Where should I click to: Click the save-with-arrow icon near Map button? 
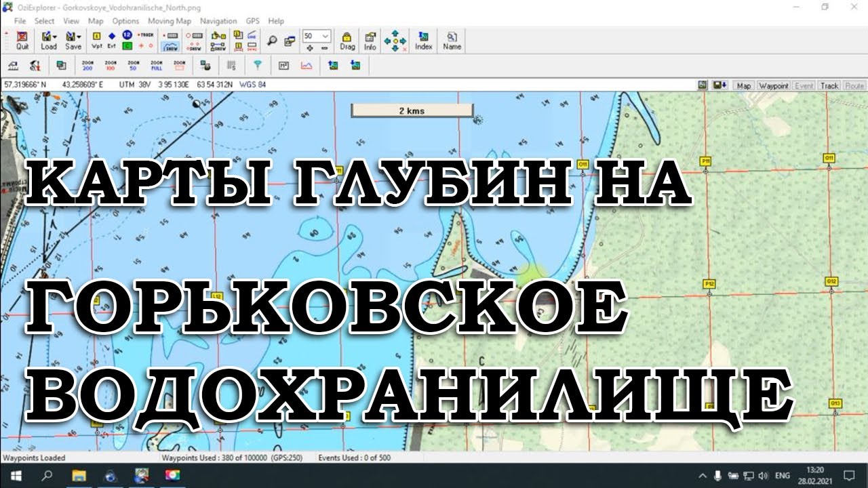pos(720,85)
